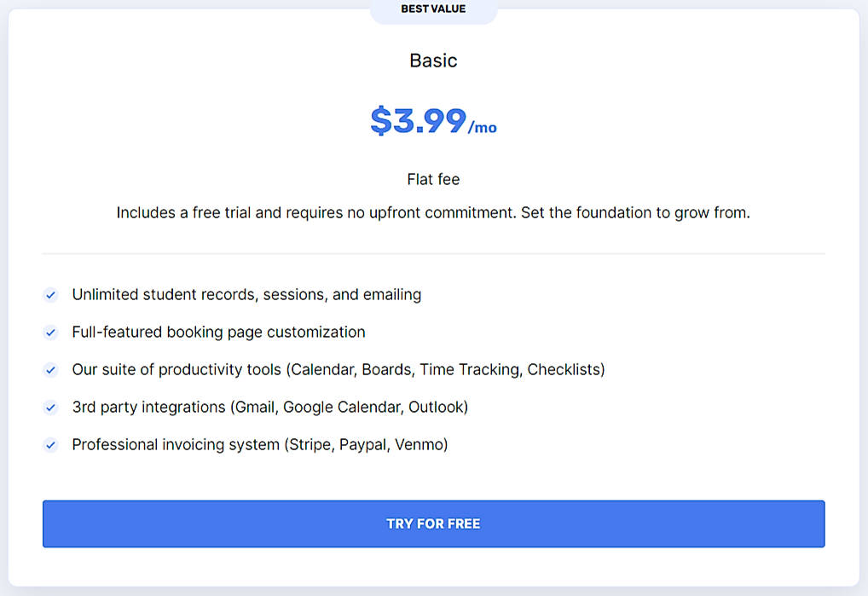The width and height of the screenshot is (868, 596).
Task: Click the checkmark beside booking page customization
Action: pyautogui.click(x=50, y=332)
